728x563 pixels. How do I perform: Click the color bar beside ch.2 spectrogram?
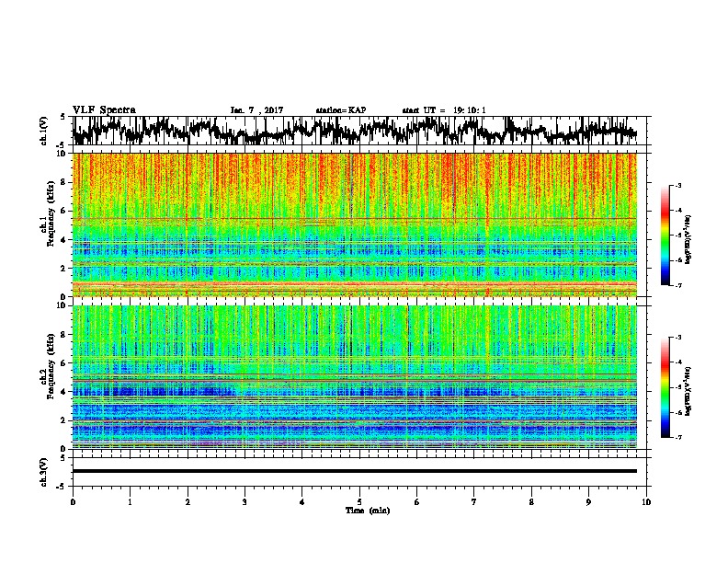(x=665, y=387)
